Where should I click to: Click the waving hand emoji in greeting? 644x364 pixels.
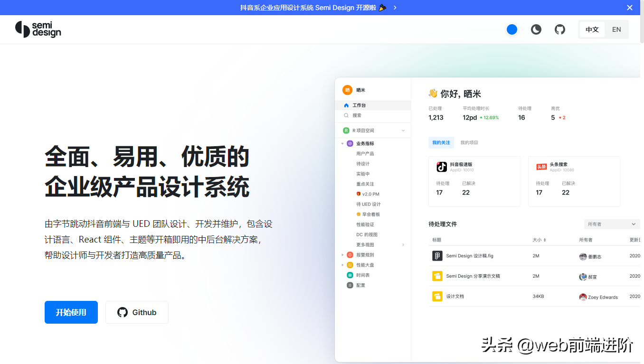[433, 93]
